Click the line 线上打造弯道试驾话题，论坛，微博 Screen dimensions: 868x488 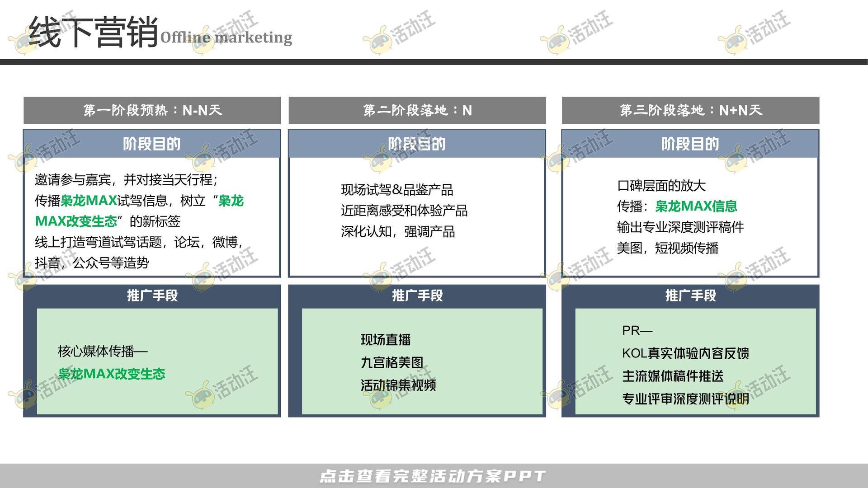pos(139,242)
